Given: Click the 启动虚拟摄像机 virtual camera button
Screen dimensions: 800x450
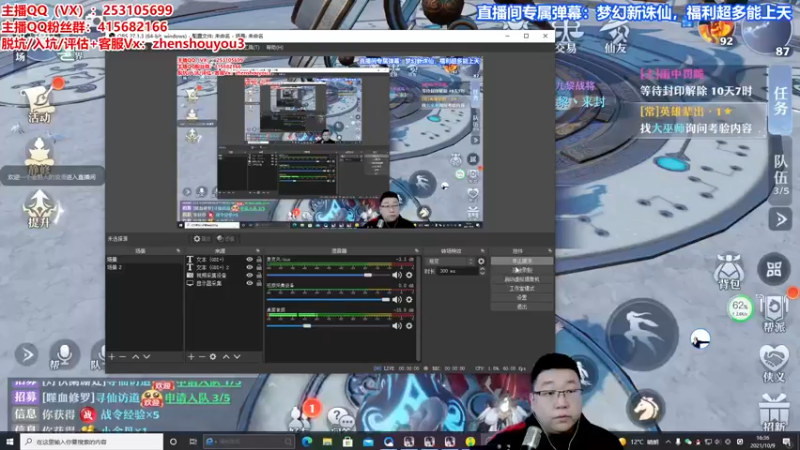Looking at the screenshot, I should 522,279.
